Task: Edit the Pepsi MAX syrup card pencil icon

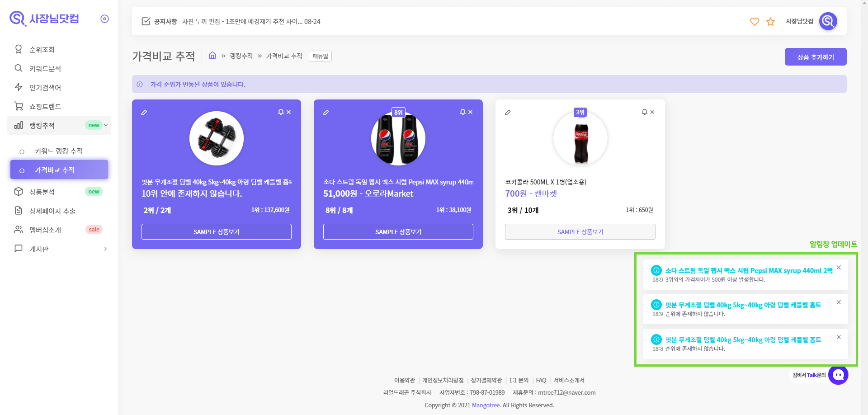Action: pos(326,112)
